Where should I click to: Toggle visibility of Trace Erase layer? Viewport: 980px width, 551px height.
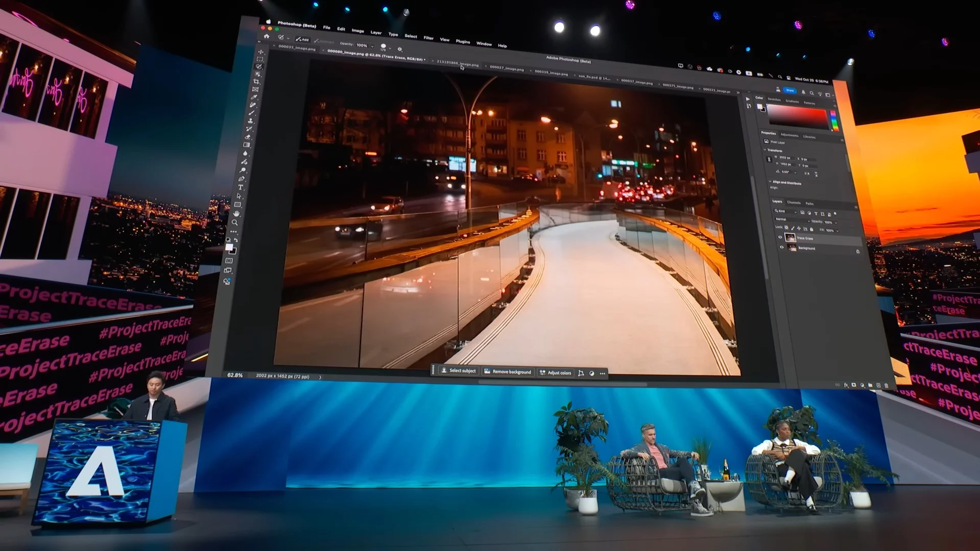(780, 237)
